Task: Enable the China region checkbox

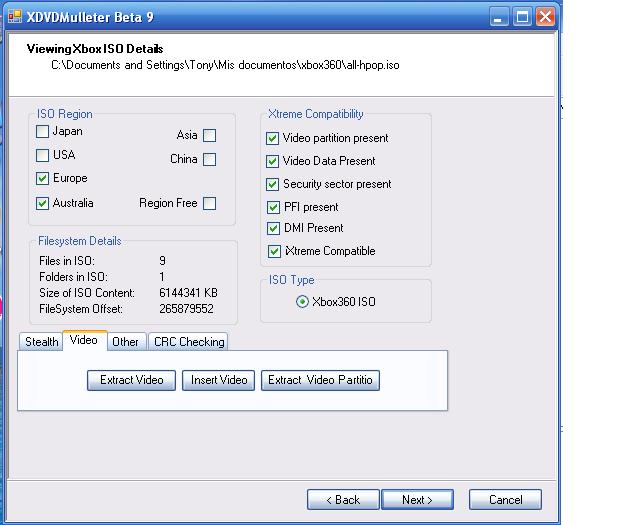Action: [209, 159]
